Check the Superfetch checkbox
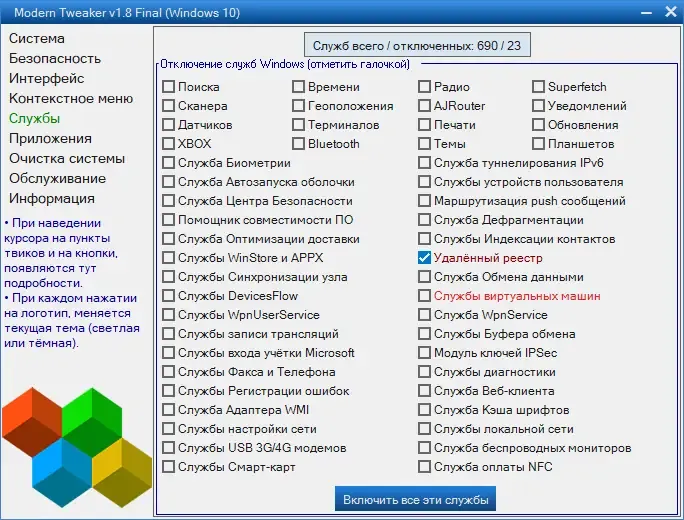Image resolution: width=684 pixels, height=520 pixels. point(538,87)
